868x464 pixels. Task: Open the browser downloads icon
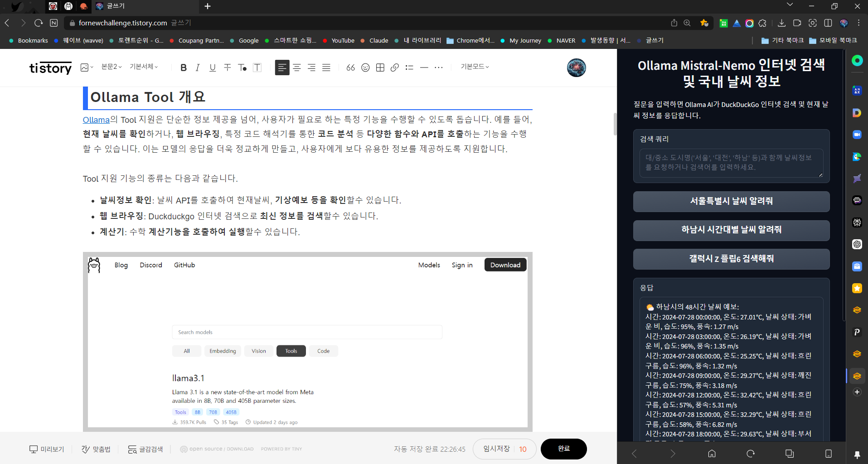pyautogui.click(x=781, y=23)
